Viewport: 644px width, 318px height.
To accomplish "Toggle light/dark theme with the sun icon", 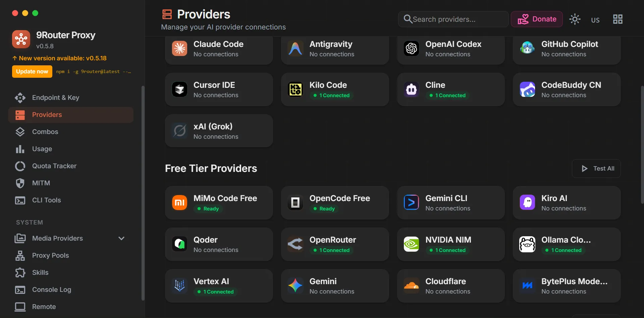I will click(x=575, y=19).
